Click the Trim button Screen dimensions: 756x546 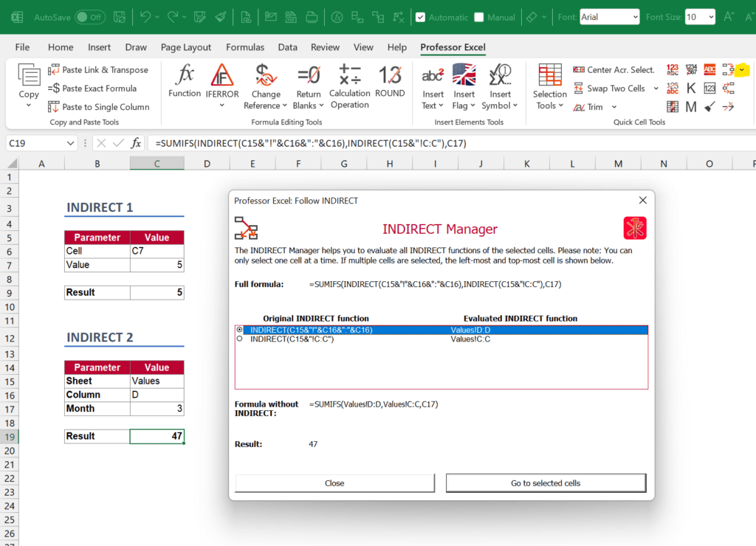point(588,107)
